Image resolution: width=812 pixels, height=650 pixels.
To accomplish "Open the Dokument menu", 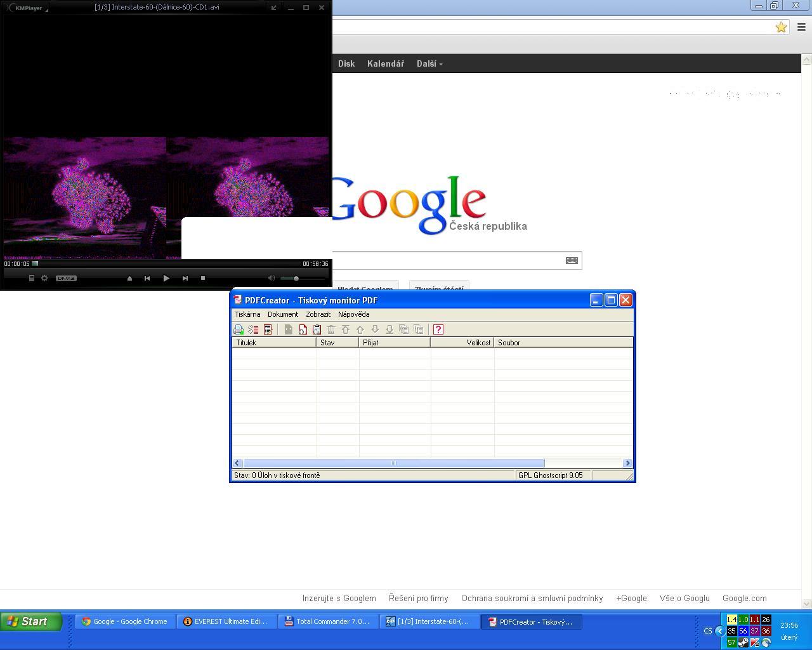I will tap(283, 314).
